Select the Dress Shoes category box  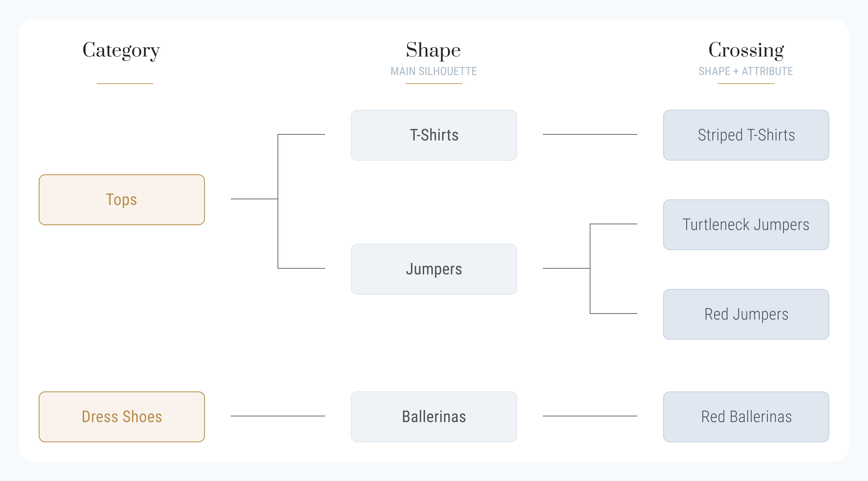click(x=122, y=417)
